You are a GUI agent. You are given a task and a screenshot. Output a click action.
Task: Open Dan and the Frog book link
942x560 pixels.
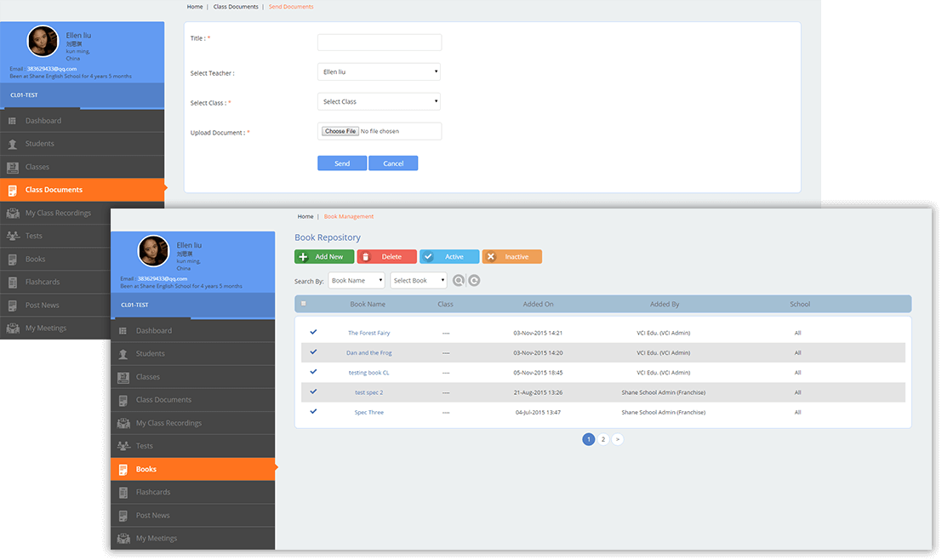click(x=368, y=352)
